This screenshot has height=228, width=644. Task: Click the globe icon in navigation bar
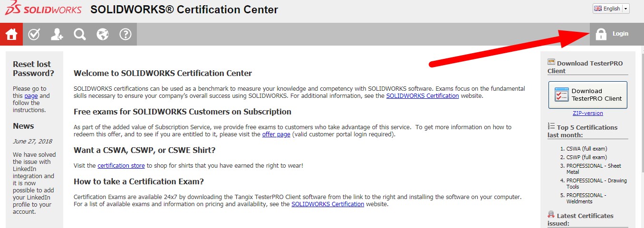[x=103, y=34]
